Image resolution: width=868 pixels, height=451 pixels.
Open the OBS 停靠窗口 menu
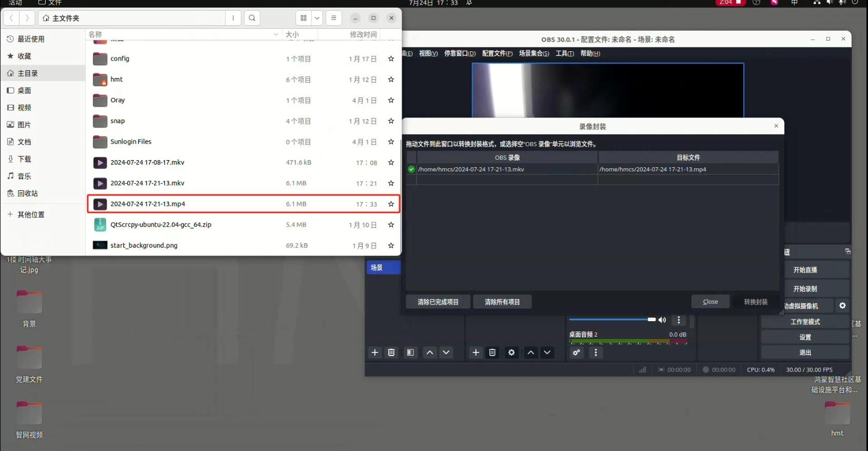[x=460, y=53]
